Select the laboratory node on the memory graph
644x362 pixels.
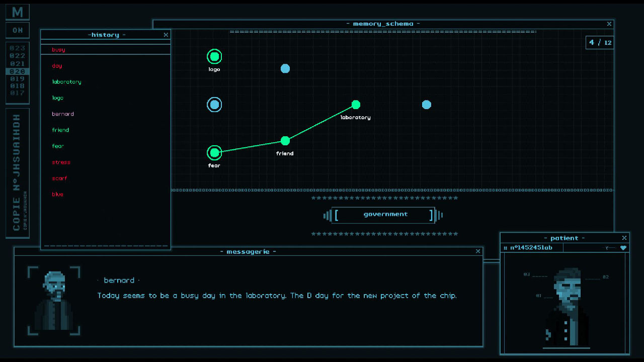[x=356, y=105]
